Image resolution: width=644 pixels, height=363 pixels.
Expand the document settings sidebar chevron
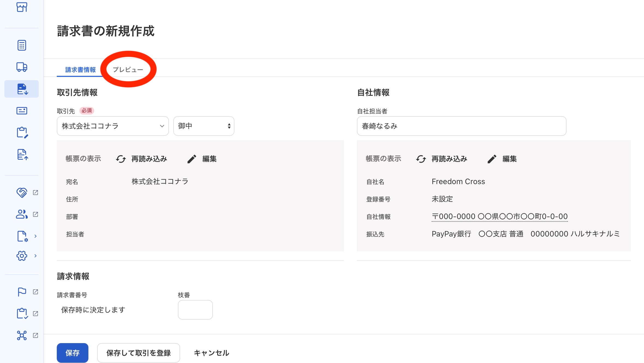[x=35, y=236]
